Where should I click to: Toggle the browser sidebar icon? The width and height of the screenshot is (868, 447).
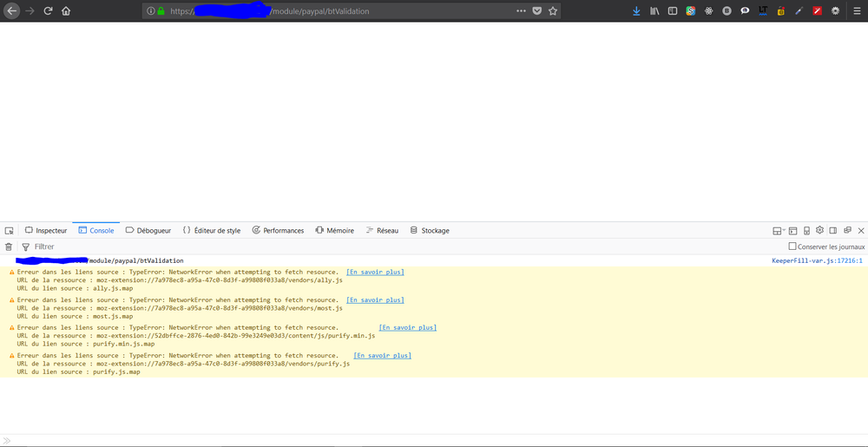(x=672, y=10)
